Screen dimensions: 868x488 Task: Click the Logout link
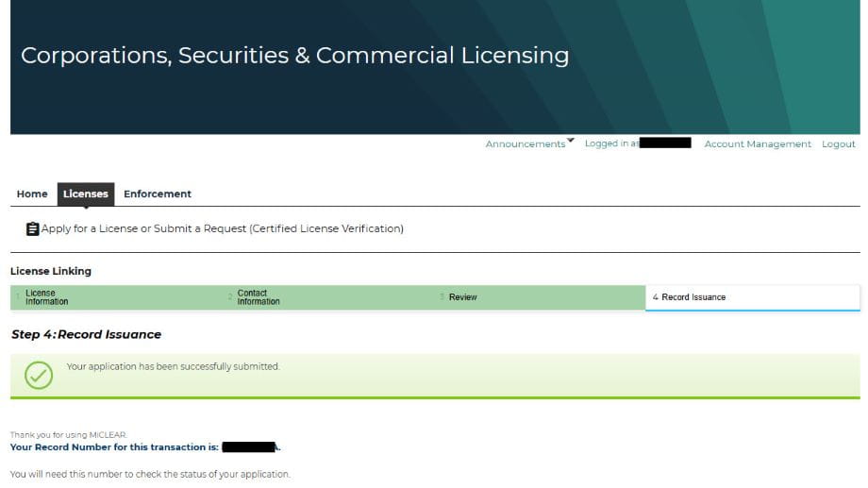(x=838, y=144)
